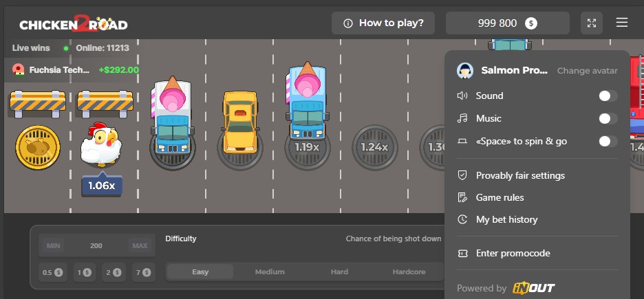Open the hamburger menu icon

pos(622,23)
